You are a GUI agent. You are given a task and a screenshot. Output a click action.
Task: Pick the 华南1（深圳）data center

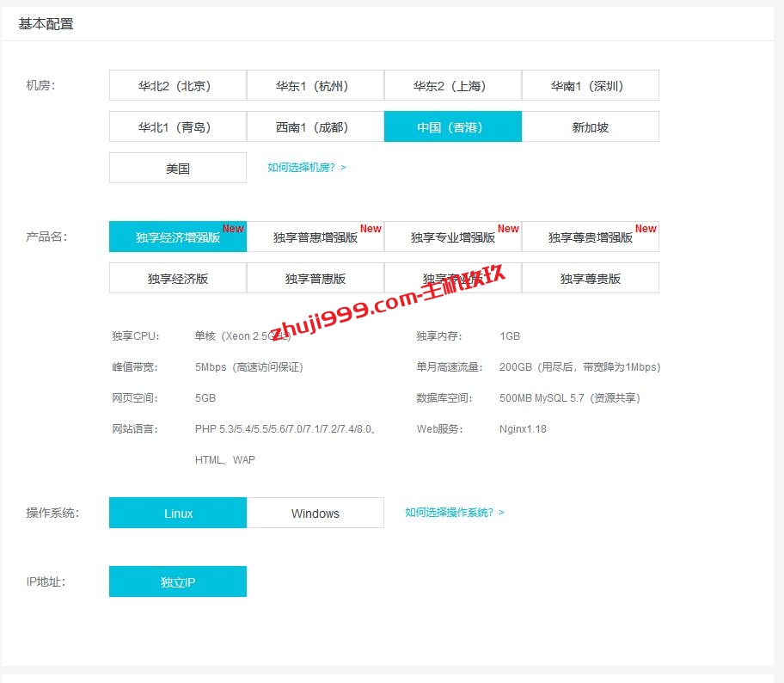590,85
